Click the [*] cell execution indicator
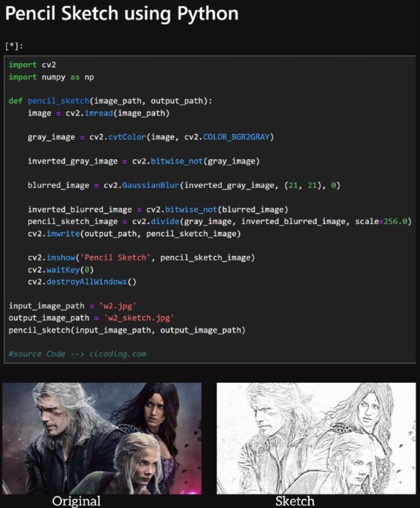This screenshot has height=508, width=420. [x=14, y=46]
